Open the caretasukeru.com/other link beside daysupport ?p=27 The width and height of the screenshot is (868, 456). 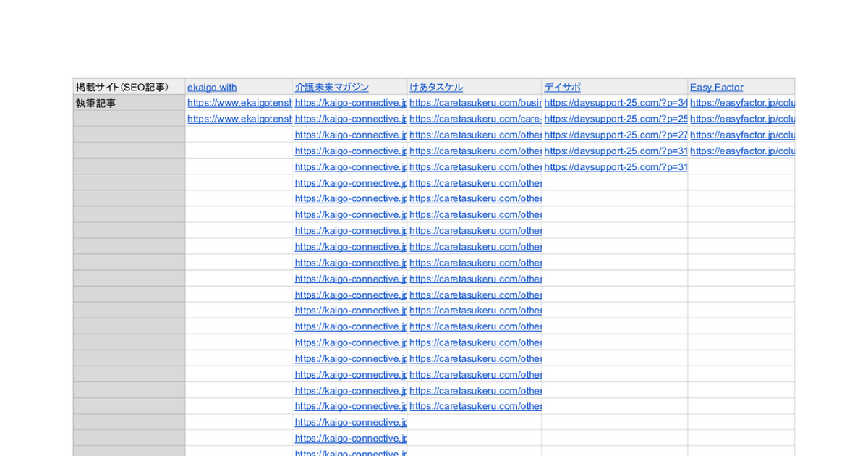coord(475,135)
